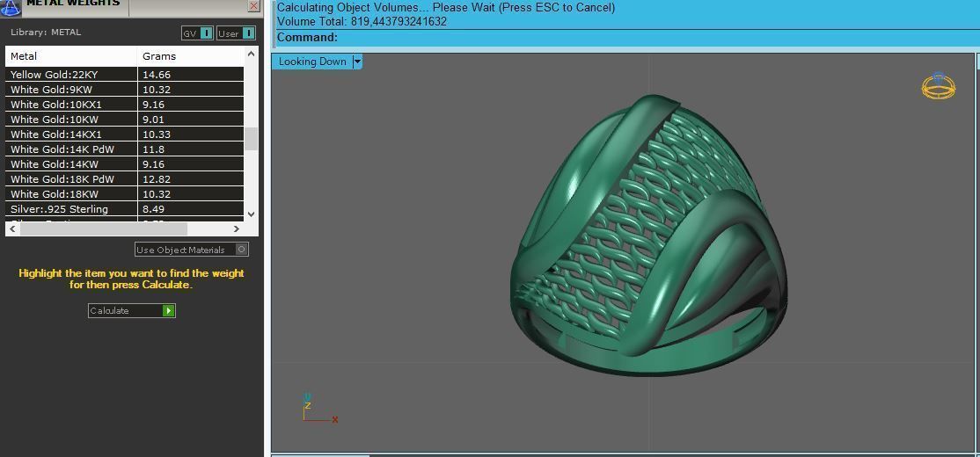
Task: Open the Looking Down viewport dropdown arrow
Action: [x=357, y=62]
